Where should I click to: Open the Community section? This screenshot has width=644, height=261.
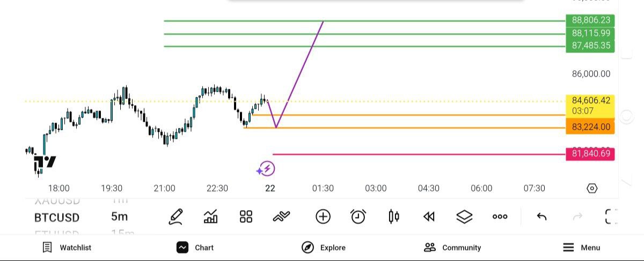tap(452, 248)
